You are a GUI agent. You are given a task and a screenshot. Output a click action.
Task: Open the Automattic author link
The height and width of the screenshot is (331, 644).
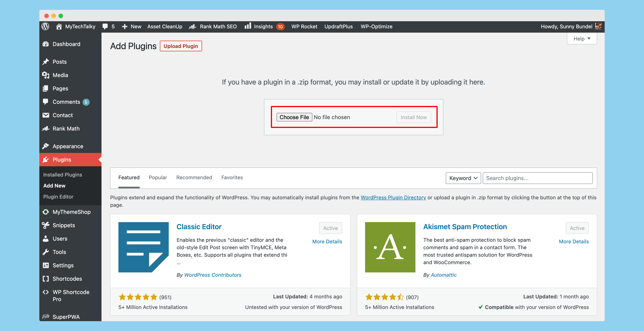(x=444, y=275)
